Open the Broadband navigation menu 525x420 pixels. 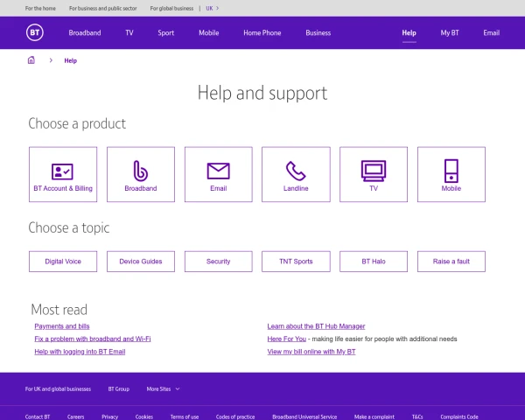coord(85,33)
